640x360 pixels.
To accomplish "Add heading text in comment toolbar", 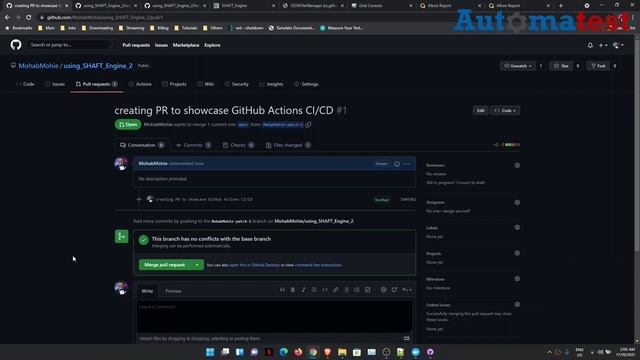I will 282,290.
